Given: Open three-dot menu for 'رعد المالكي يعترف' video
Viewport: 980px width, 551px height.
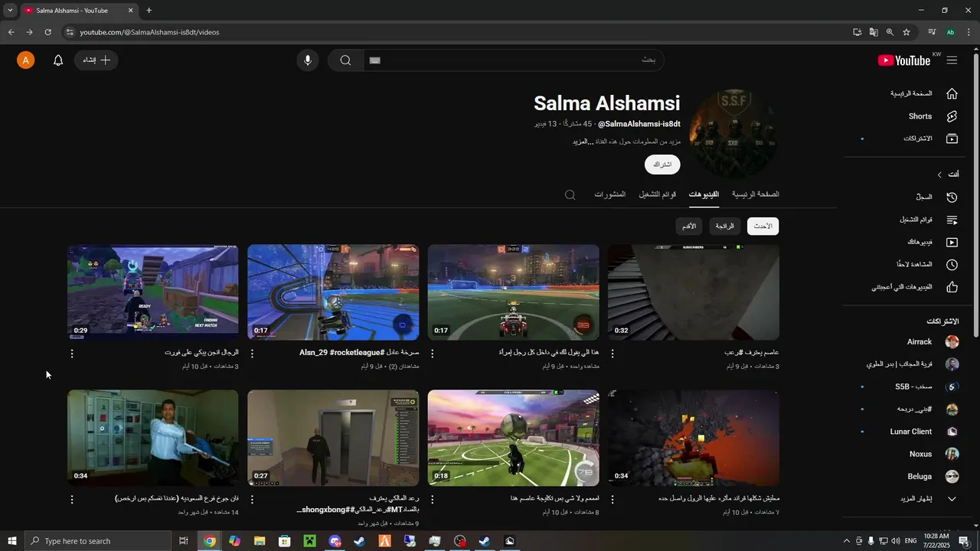Looking at the screenshot, I should 253,499.
